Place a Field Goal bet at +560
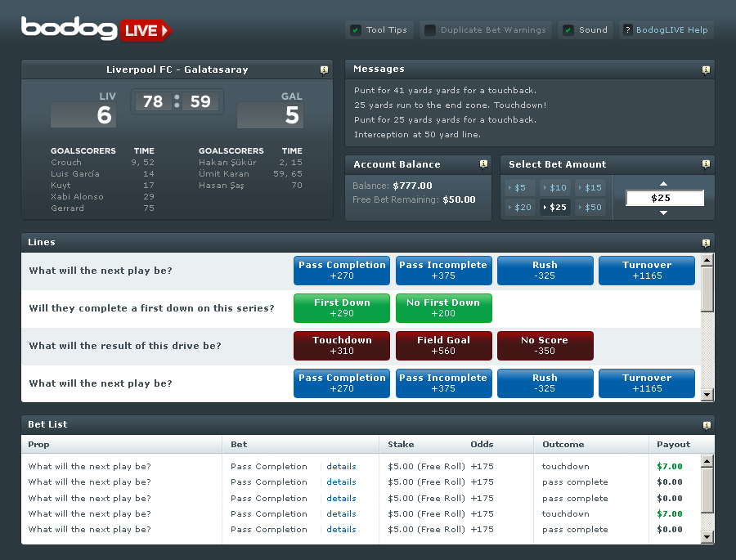Screen dimensions: 736x560 click(443, 346)
